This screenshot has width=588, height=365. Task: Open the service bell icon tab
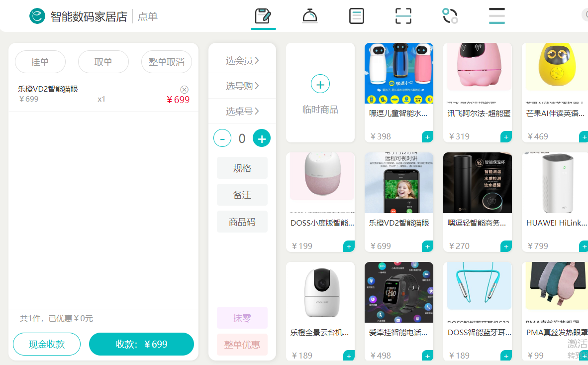[310, 16]
